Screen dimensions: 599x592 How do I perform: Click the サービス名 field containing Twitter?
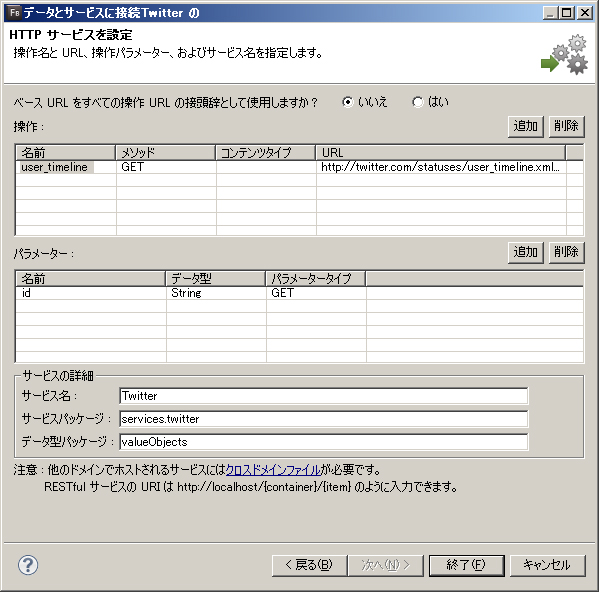(x=324, y=396)
